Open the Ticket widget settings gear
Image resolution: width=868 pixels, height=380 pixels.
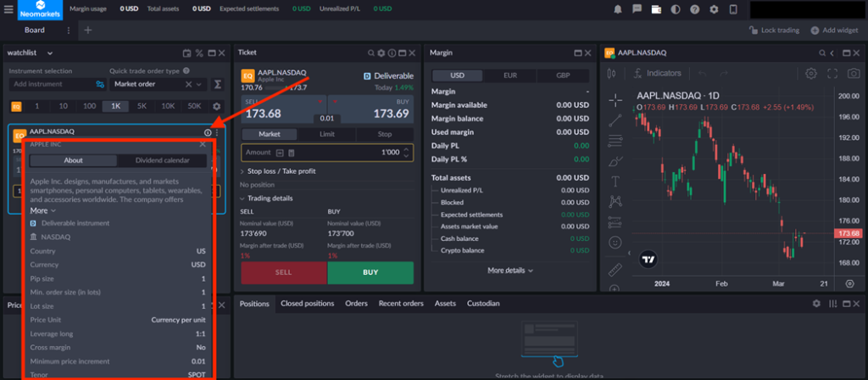pyautogui.click(x=381, y=53)
